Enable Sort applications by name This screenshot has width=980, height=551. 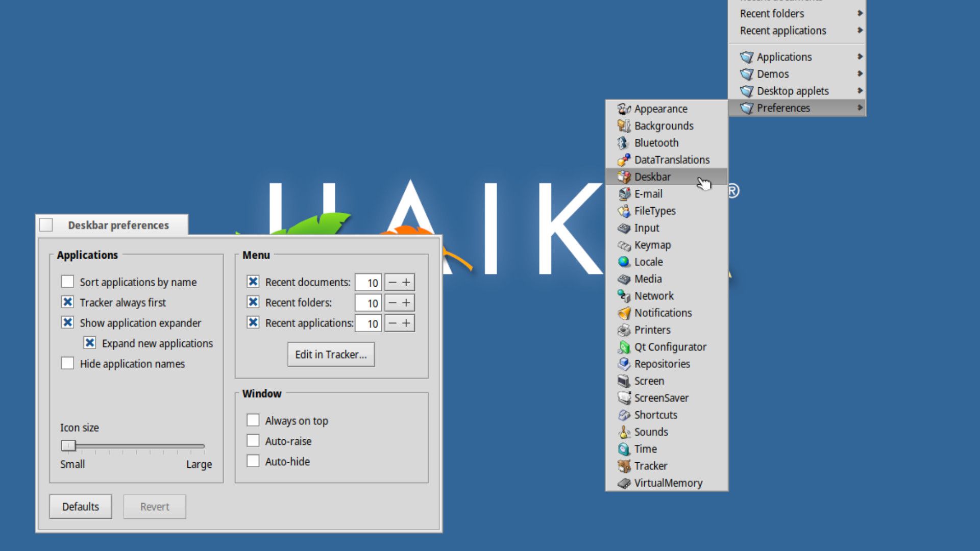click(67, 282)
